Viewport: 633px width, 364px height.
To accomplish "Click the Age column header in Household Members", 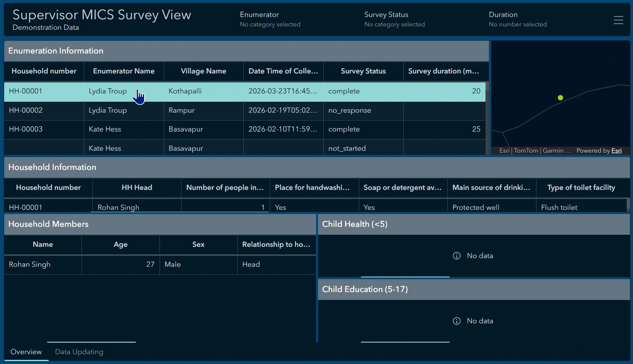I will tap(120, 245).
